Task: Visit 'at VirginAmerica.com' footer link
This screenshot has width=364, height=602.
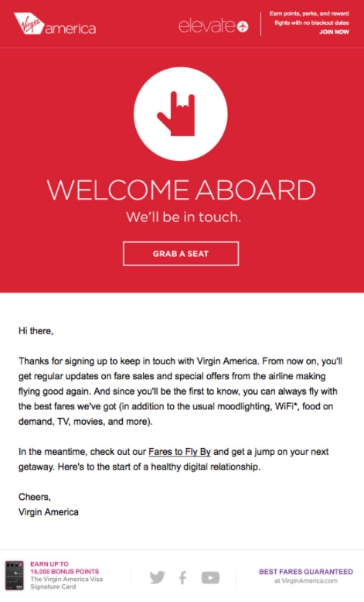Action: [x=306, y=581]
